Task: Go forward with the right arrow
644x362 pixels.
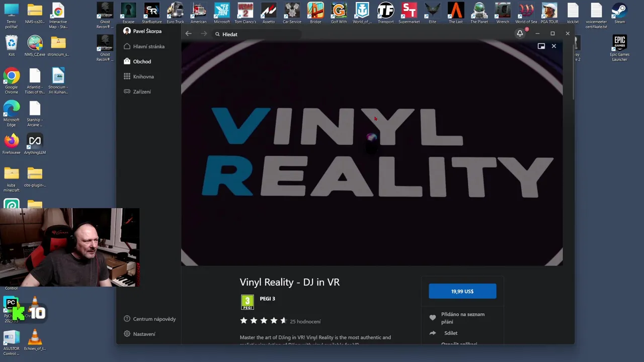Action: tap(204, 34)
